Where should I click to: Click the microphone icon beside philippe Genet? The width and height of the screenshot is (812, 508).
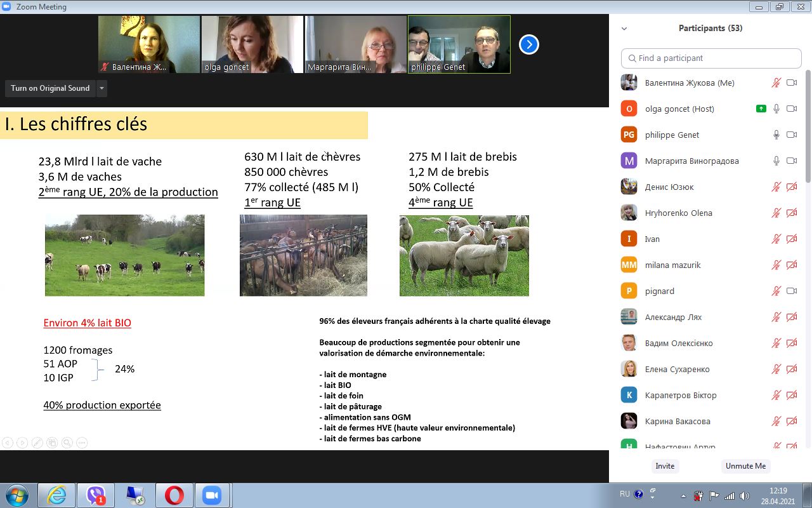tap(776, 135)
